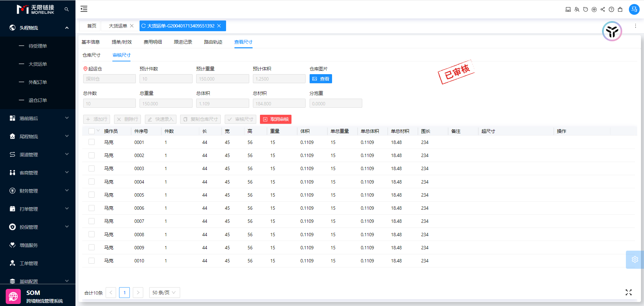This screenshot has height=306, width=644.
Task: Click the 港前港后 sidebar icon
Action: [x=12, y=118]
